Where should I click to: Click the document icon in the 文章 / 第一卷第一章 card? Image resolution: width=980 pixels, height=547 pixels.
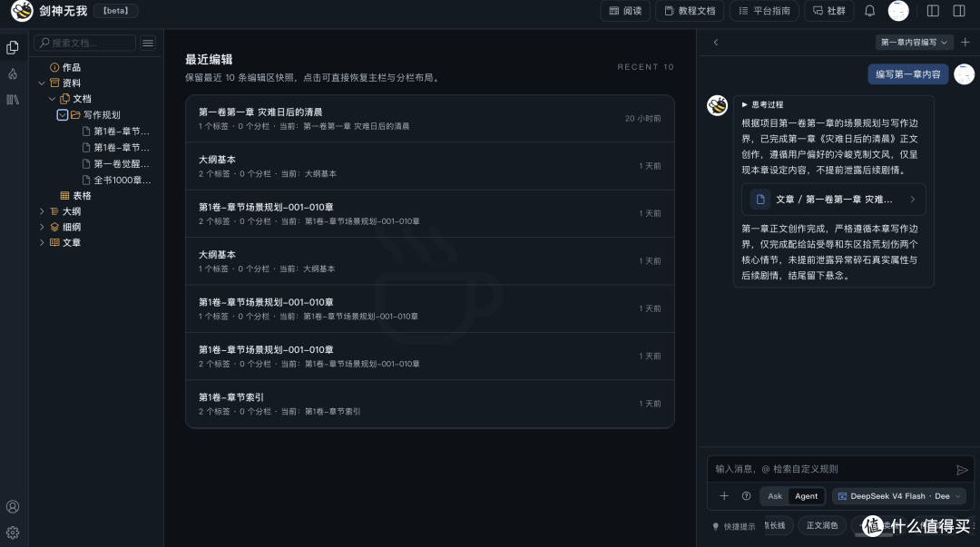[760, 200]
